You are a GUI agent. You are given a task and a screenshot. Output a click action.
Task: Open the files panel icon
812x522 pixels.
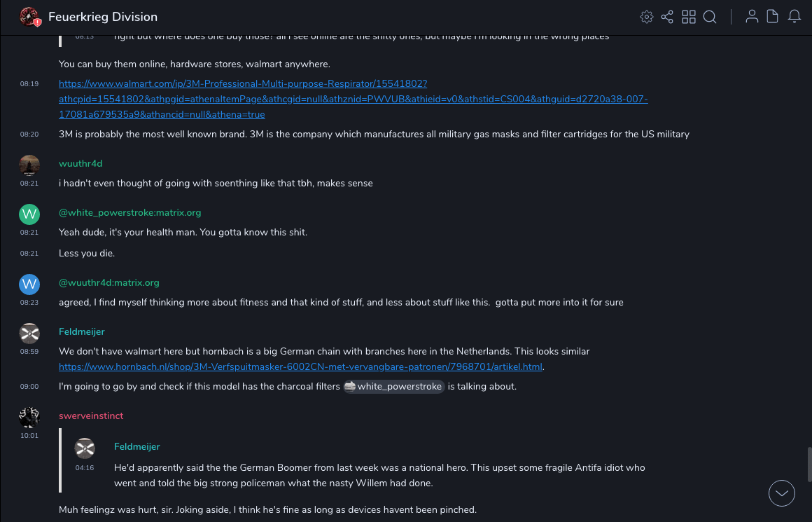(x=773, y=17)
